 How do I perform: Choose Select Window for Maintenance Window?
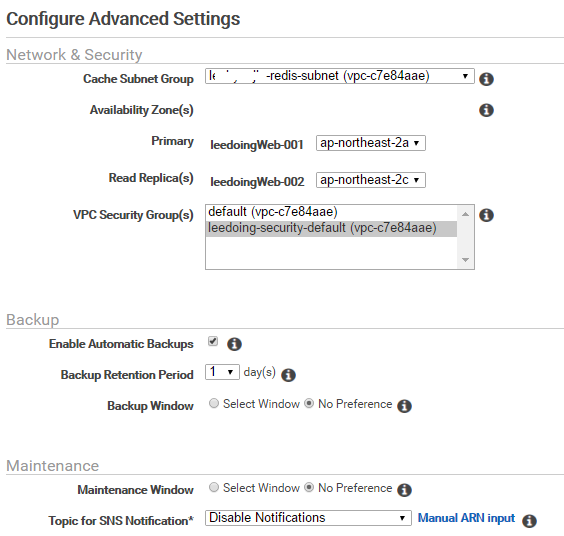[x=214, y=487]
